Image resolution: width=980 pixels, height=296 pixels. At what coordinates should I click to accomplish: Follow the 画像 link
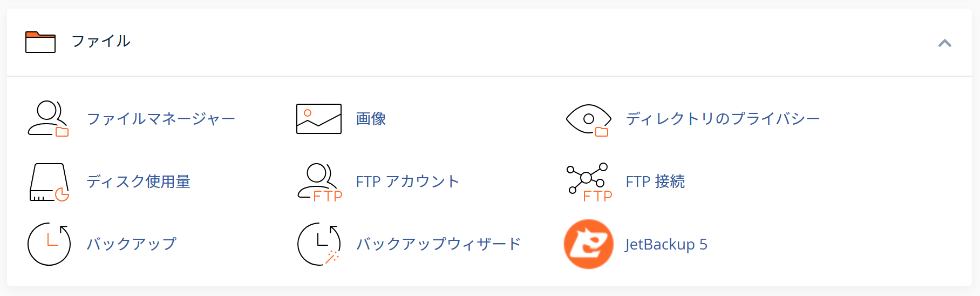[x=371, y=119]
